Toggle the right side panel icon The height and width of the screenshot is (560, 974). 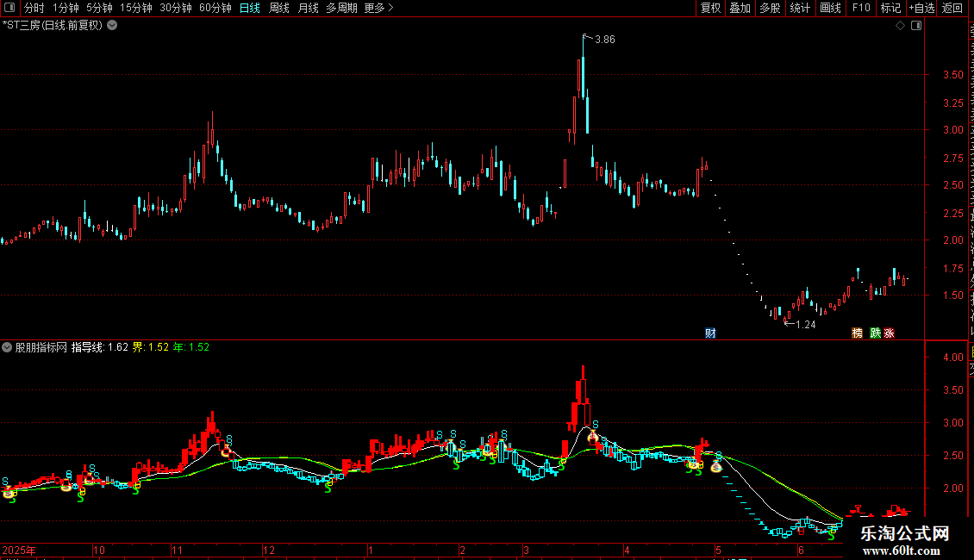916,26
